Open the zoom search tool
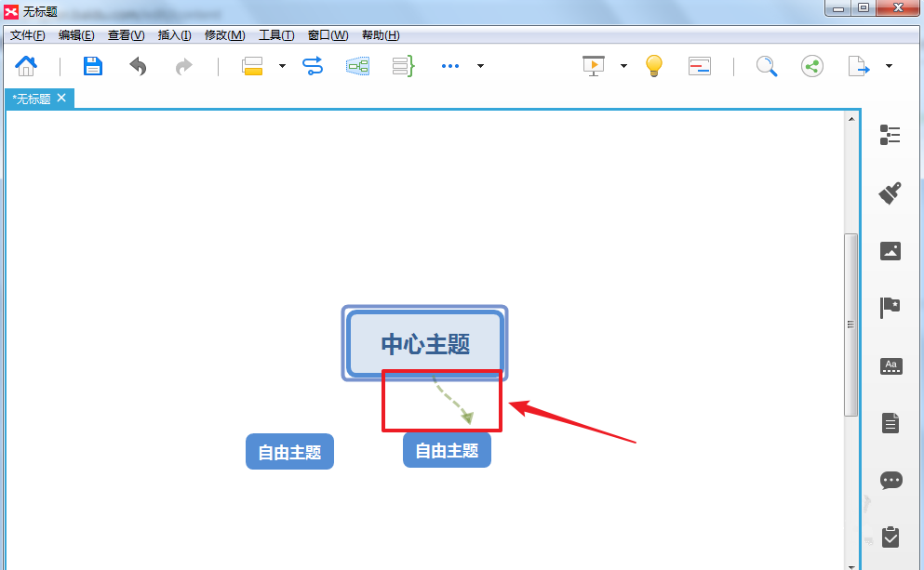This screenshot has height=570, width=924. click(x=766, y=66)
